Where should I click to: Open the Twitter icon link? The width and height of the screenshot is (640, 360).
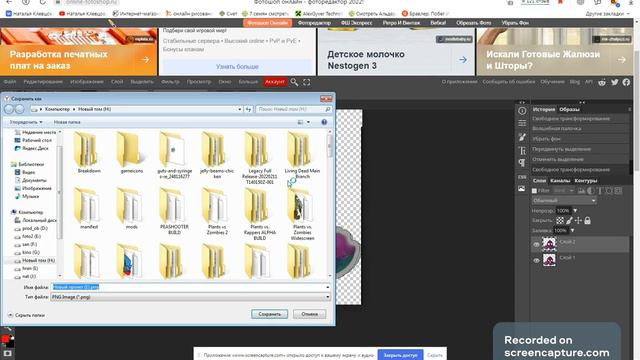615,82
